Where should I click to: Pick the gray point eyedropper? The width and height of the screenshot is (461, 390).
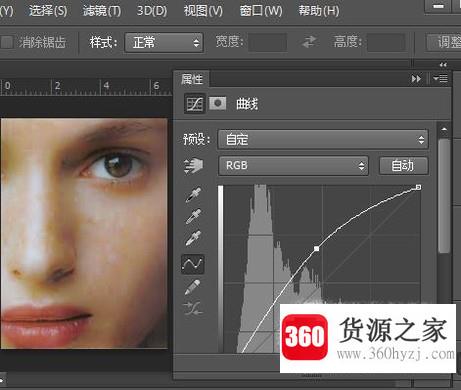pos(193,216)
